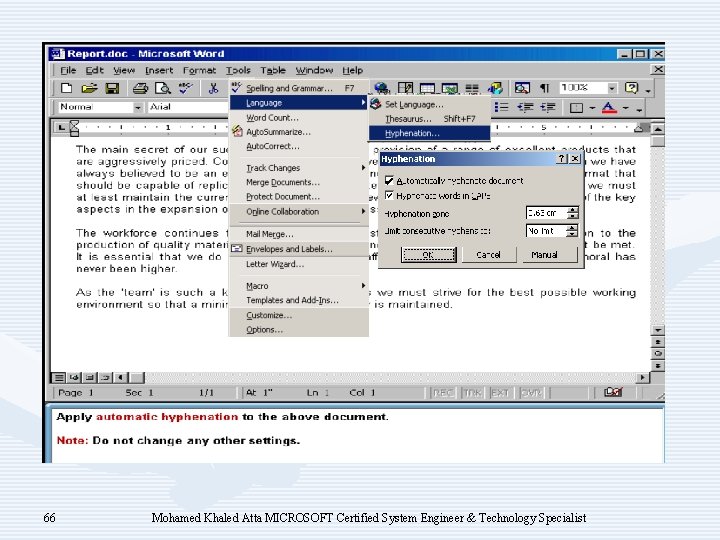Click the Insert Table toolbar icon
Screen dimensions: 720x540
(x=427, y=88)
